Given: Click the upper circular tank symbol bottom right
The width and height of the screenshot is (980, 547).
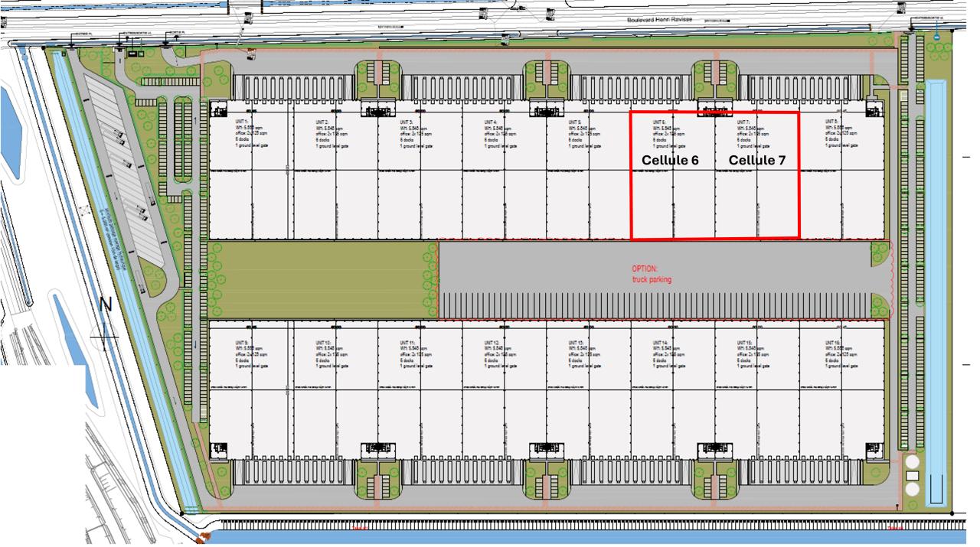Looking at the screenshot, I should pos(911,462).
